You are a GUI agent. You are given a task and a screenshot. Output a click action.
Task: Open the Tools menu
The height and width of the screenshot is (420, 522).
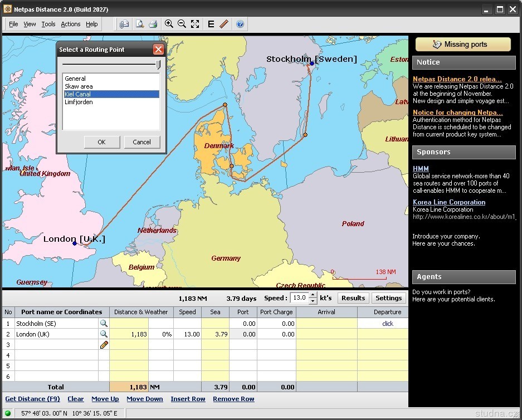click(48, 24)
